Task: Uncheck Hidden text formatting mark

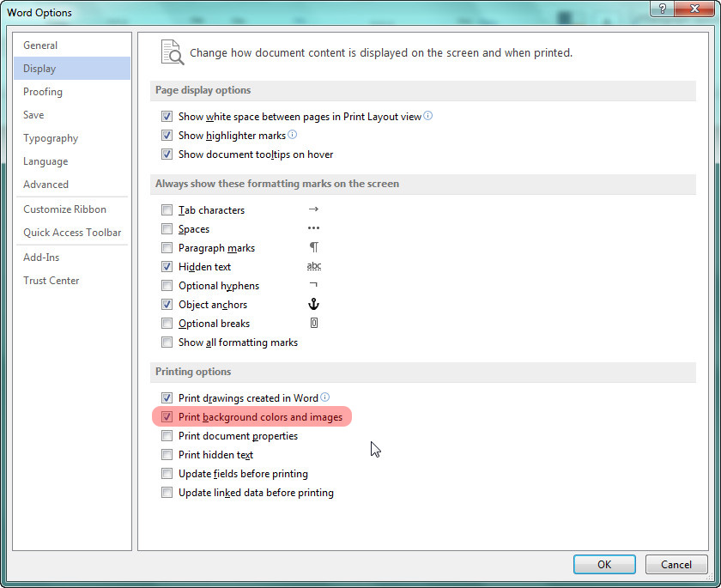Action: tap(167, 267)
